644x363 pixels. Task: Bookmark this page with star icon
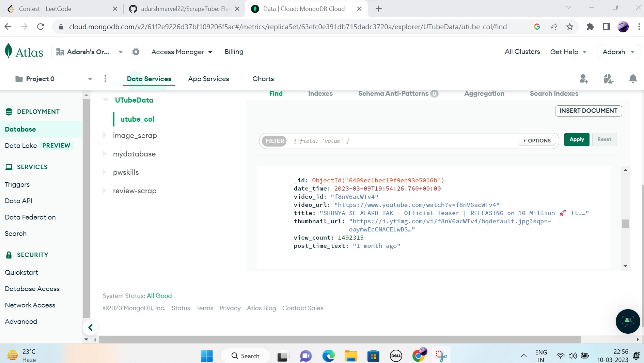tap(570, 27)
